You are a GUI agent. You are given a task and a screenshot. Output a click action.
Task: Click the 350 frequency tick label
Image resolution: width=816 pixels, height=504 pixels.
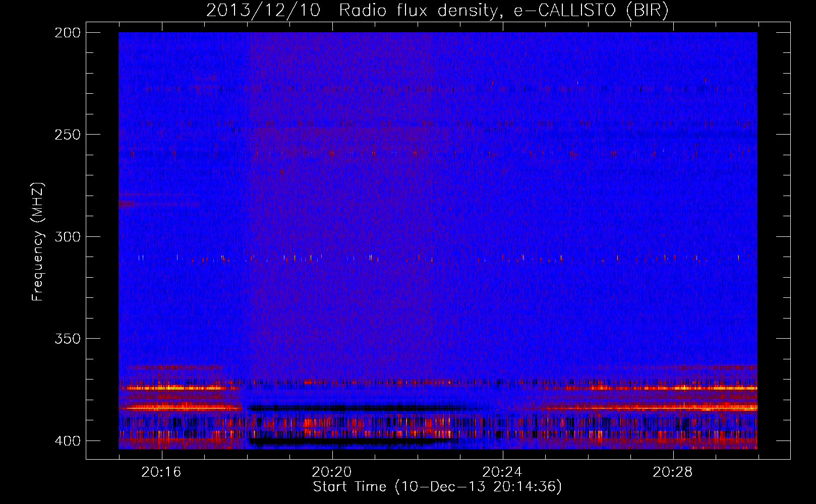68,339
